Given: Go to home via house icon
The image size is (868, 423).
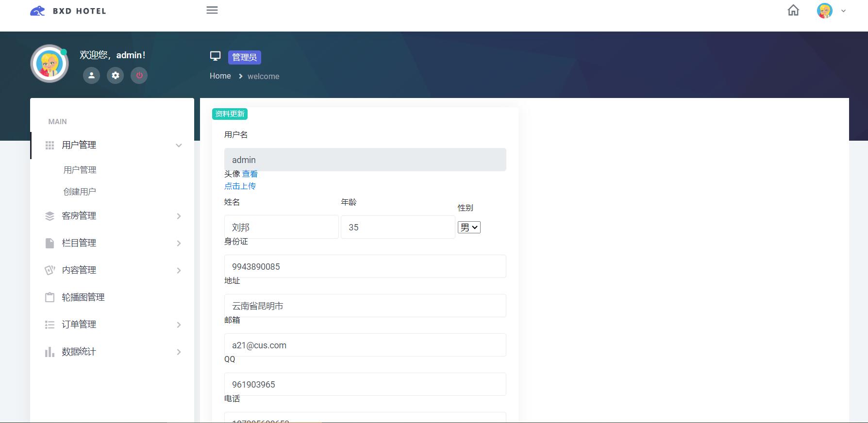Looking at the screenshot, I should pyautogui.click(x=793, y=10).
